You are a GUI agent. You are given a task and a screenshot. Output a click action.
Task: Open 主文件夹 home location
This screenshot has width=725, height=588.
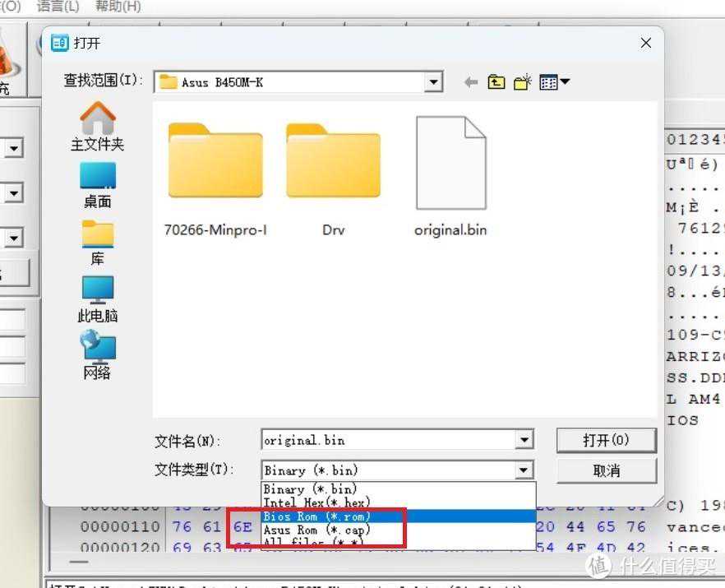(x=97, y=127)
